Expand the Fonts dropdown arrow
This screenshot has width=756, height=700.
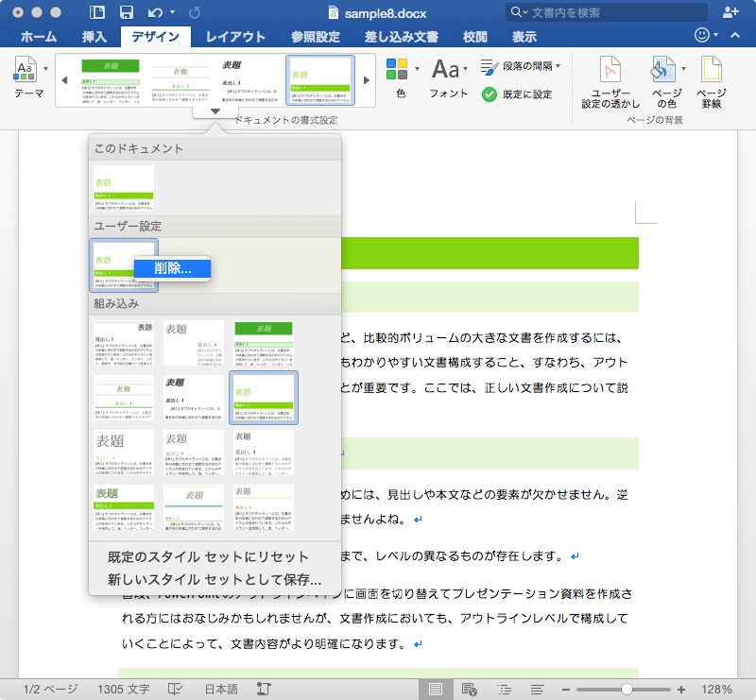tap(465, 69)
